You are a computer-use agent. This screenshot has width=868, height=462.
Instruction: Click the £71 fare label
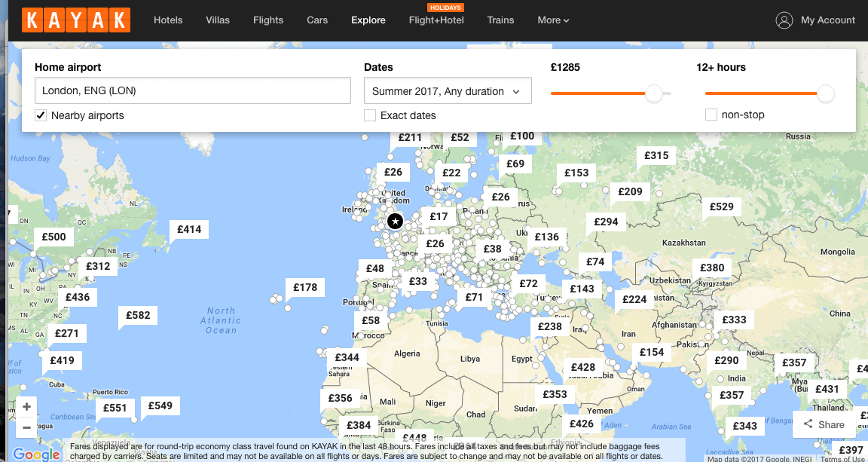[x=474, y=298]
